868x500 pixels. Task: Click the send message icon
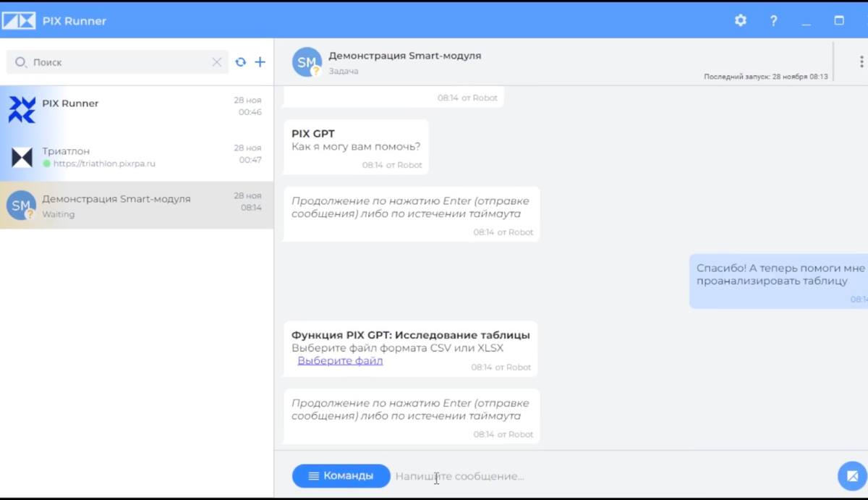coord(851,476)
